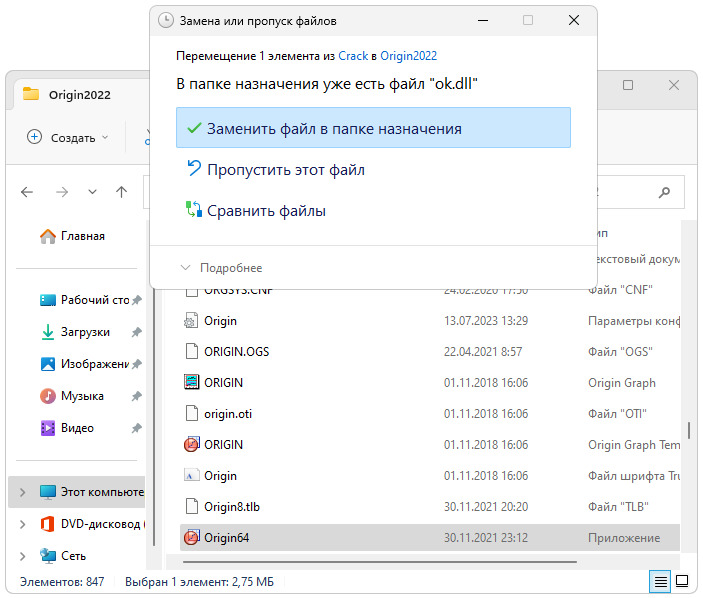Switch to large thumbnails view in status bar
The width and height of the screenshot is (703, 598).
point(682,581)
